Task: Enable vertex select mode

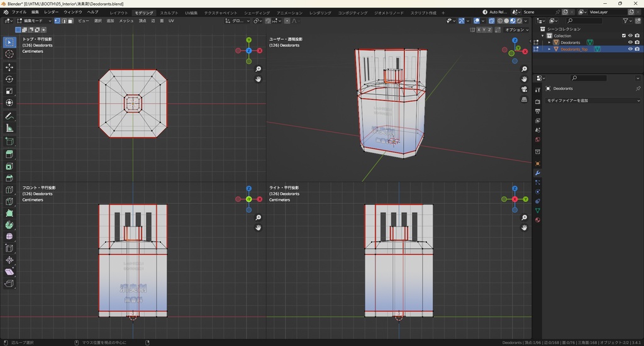Action: tap(57, 21)
